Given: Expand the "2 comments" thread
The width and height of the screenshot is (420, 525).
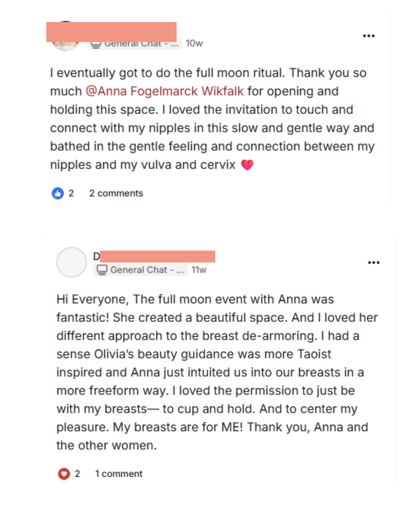Looking at the screenshot, I should click(x=116, y=193).
